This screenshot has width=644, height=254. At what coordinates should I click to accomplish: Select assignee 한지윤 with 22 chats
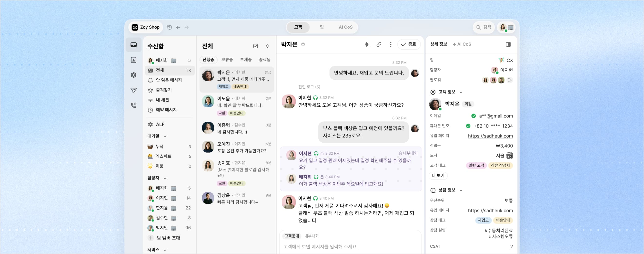click(170, 208)
